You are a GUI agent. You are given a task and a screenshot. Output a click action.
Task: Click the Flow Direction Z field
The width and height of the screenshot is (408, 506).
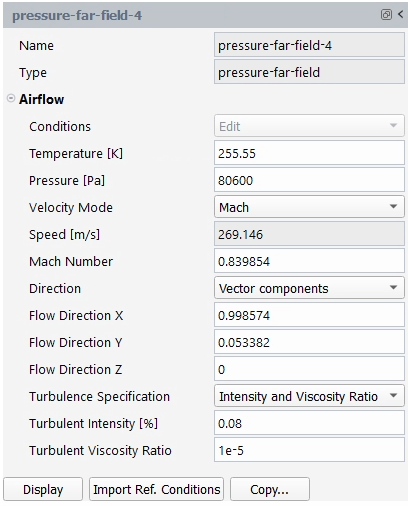309,369
